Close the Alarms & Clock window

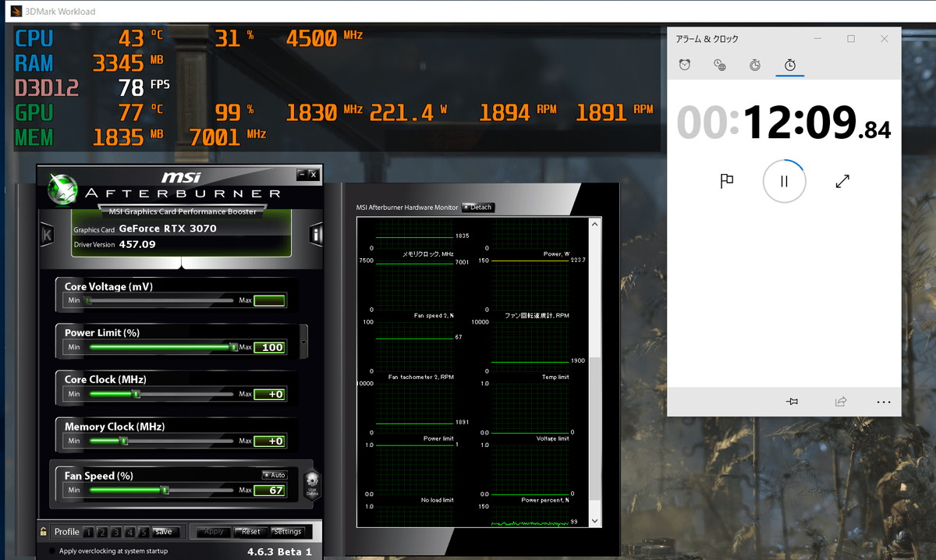884,39
